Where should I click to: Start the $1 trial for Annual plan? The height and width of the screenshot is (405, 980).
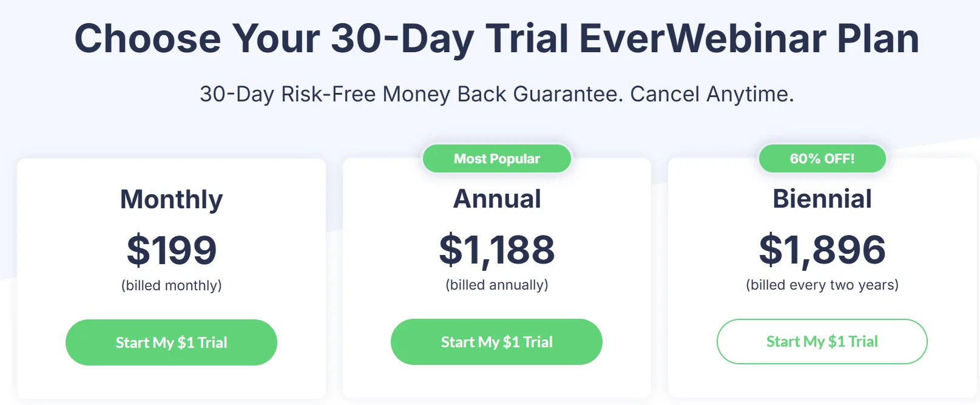click(x=496, y=342)
